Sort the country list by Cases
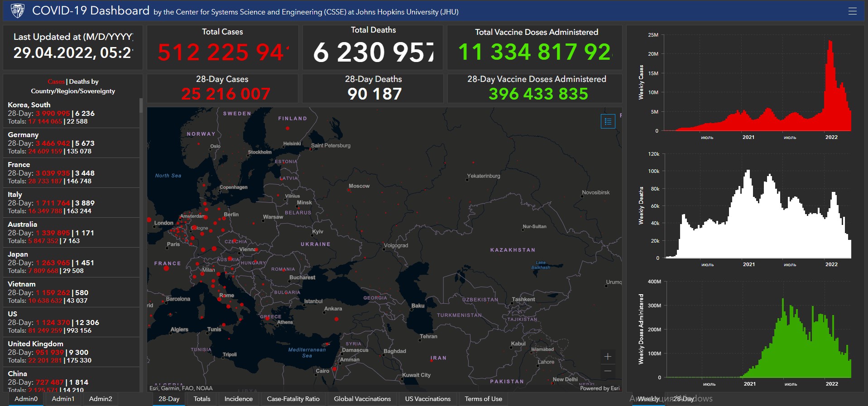 (x=56, y=81)
